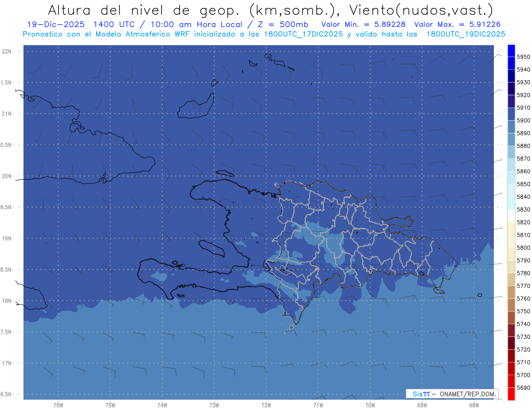Pick the legend swatch between 5900 and 5910

511,114
